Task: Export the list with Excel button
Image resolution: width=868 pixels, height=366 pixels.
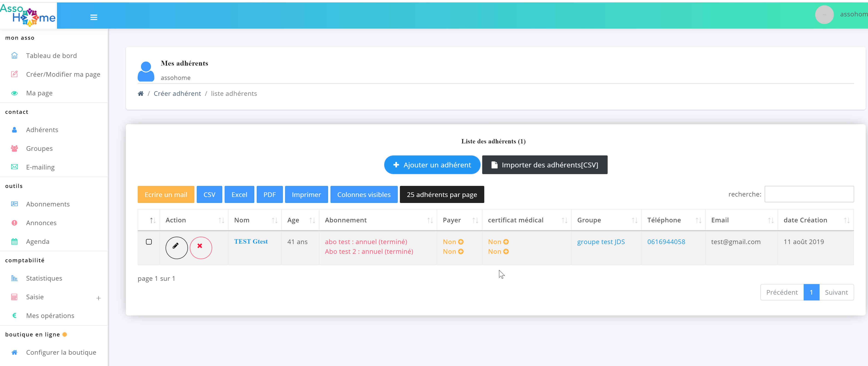Action: [239, 195]
